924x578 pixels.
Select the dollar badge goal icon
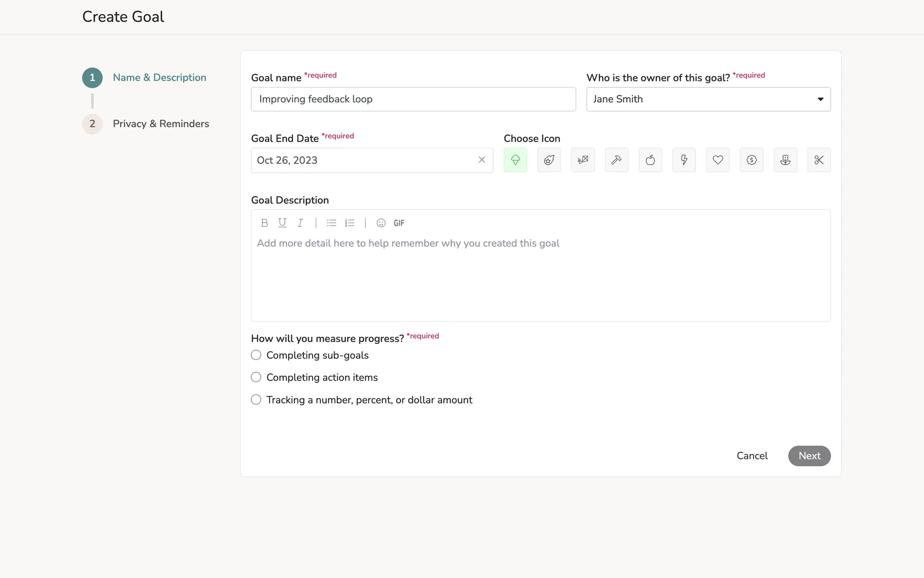click(751, 160)
